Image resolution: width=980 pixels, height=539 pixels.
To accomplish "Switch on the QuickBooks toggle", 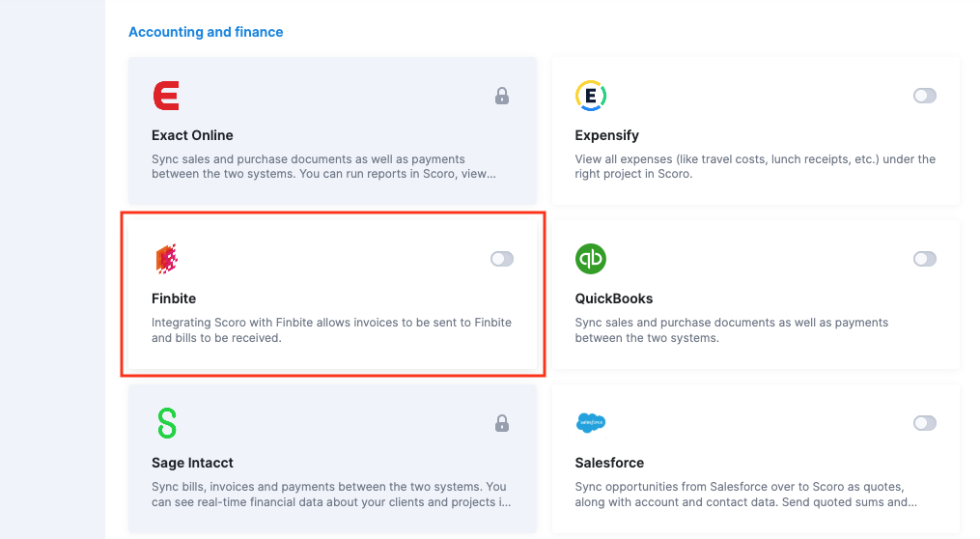I will pos(924,259).
